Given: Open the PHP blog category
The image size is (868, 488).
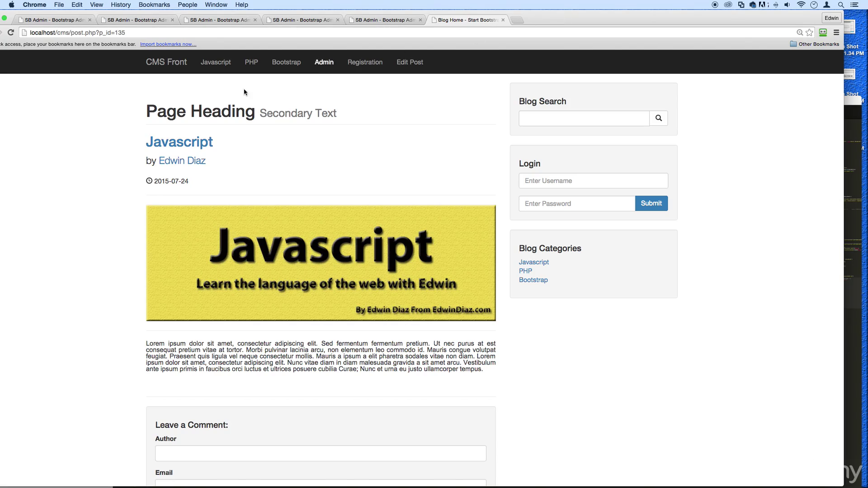Looking at the screenshot, I should pos(525,271).
